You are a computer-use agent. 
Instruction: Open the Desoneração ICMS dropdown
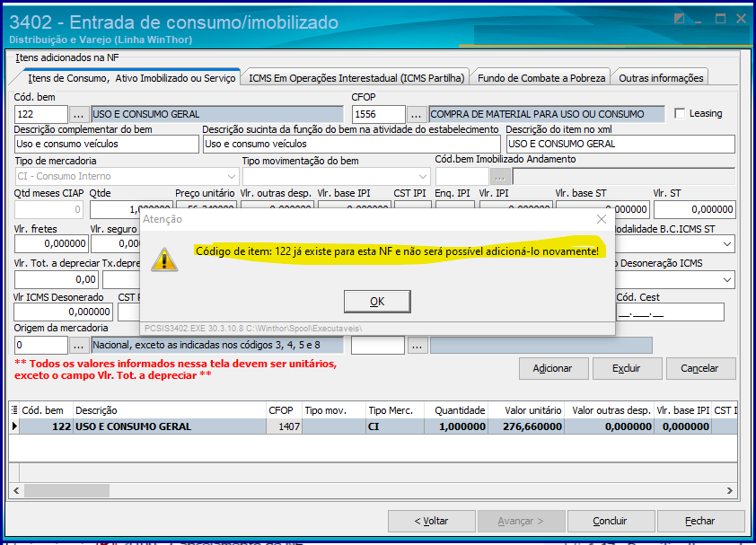(x=727, y=280)
